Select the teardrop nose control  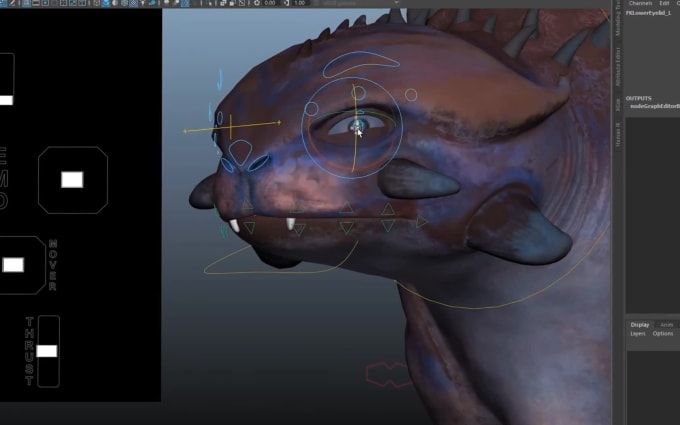tap(240, 151)
